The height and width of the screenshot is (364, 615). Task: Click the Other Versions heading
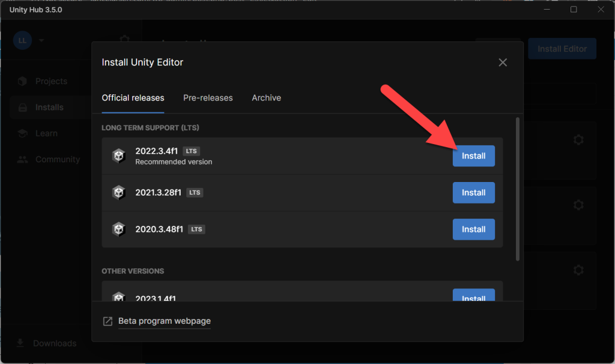(x=133, y=271)
